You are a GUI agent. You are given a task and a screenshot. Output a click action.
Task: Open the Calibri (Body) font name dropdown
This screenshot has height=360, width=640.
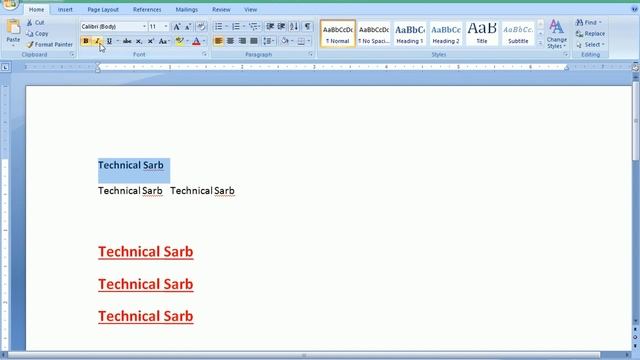[x=144, y=27]
